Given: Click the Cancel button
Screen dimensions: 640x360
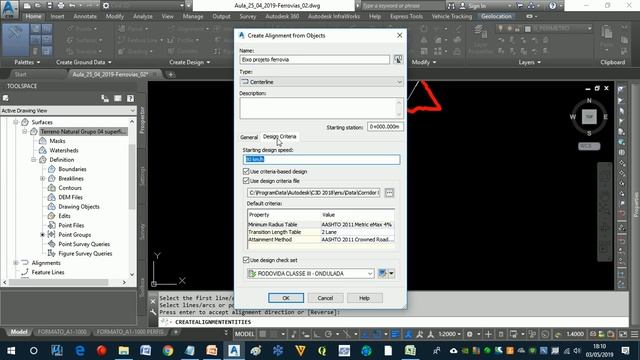Looking at the screenshot, I should coord(325,298).
